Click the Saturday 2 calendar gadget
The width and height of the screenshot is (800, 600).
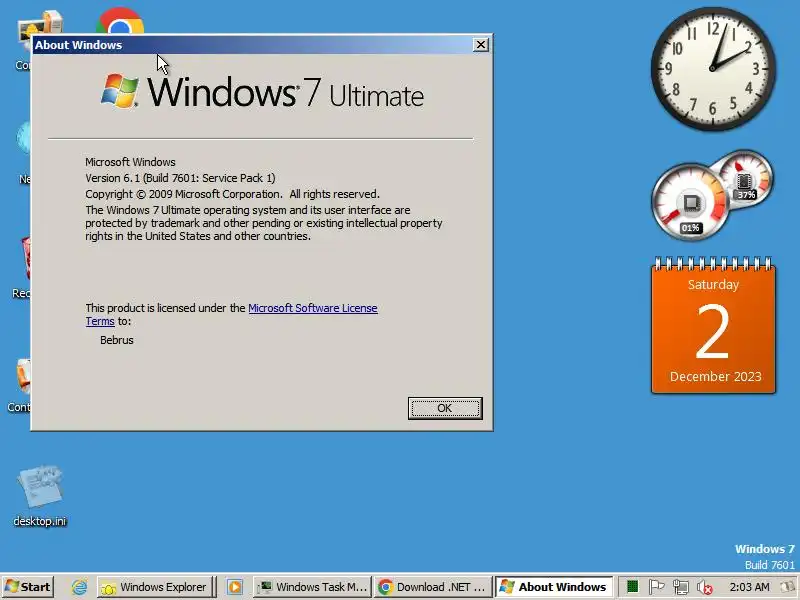(713, 326)
